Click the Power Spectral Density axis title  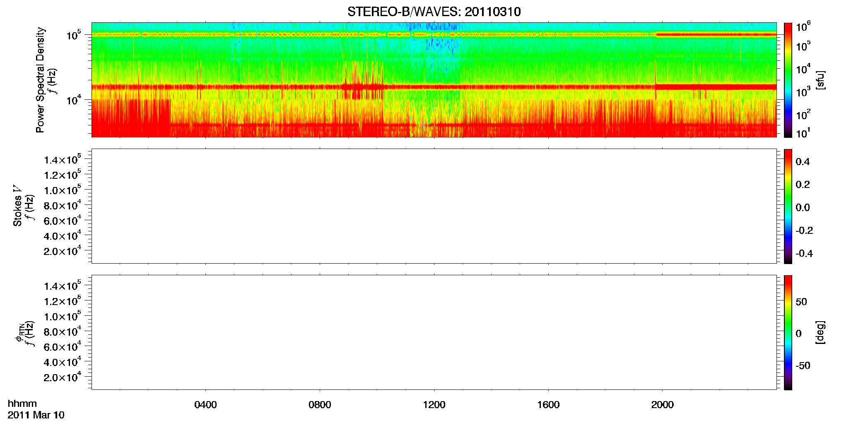click(x=40, y=80)
